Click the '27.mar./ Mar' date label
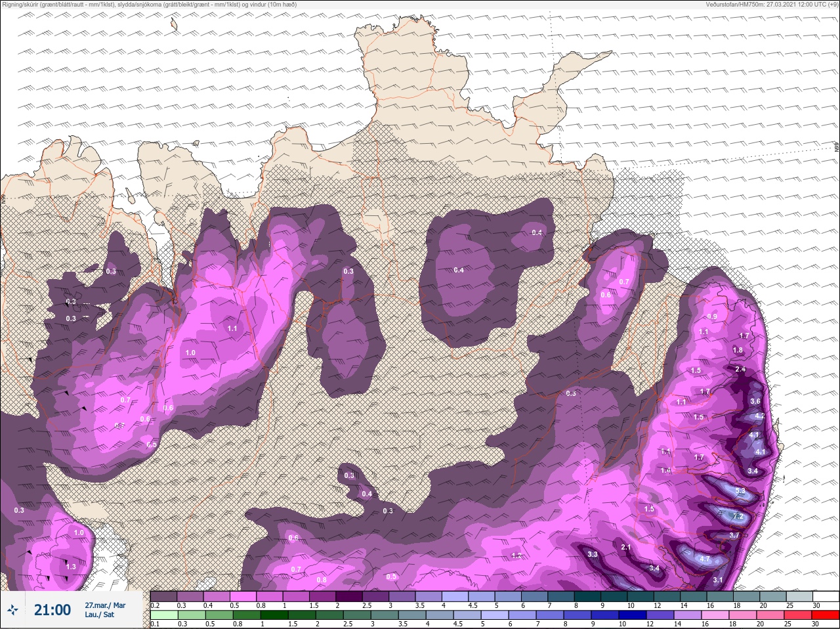Image resolution: width=840 pixels, height=629 pixels. pos(105,605)
